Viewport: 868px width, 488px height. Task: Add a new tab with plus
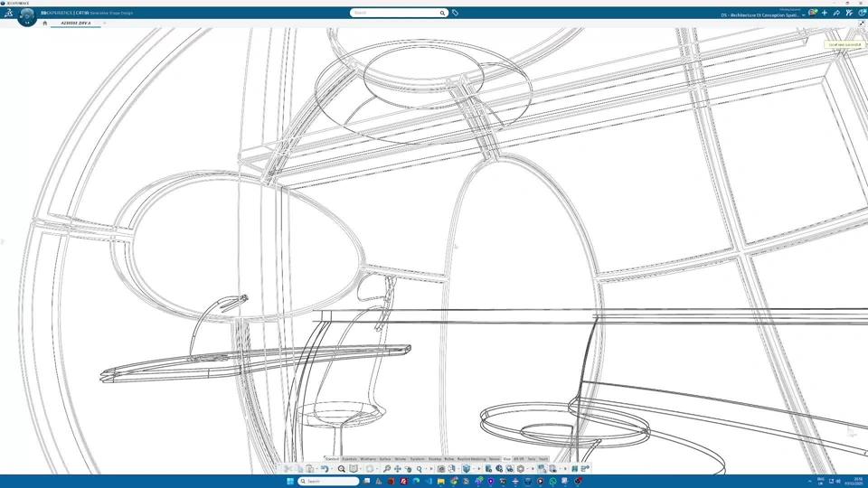click(104, 23)
